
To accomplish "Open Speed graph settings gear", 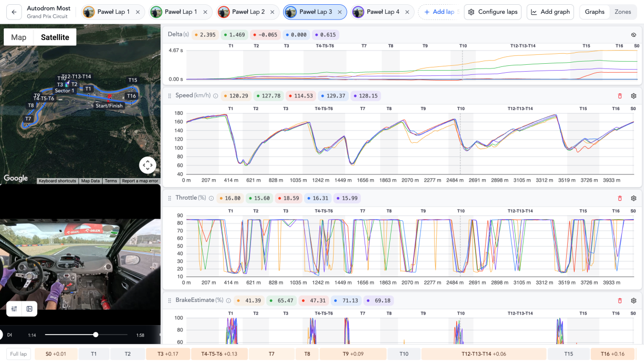I will point(633,96).
